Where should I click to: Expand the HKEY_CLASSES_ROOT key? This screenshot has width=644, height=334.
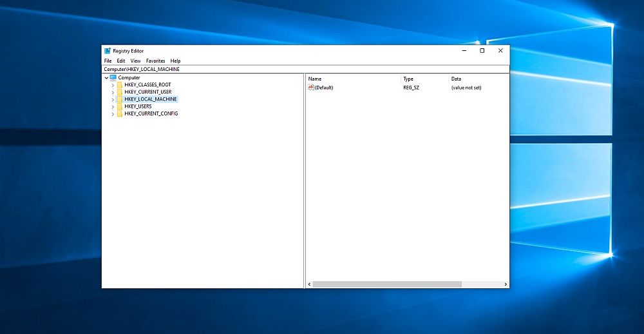point(113,85)
